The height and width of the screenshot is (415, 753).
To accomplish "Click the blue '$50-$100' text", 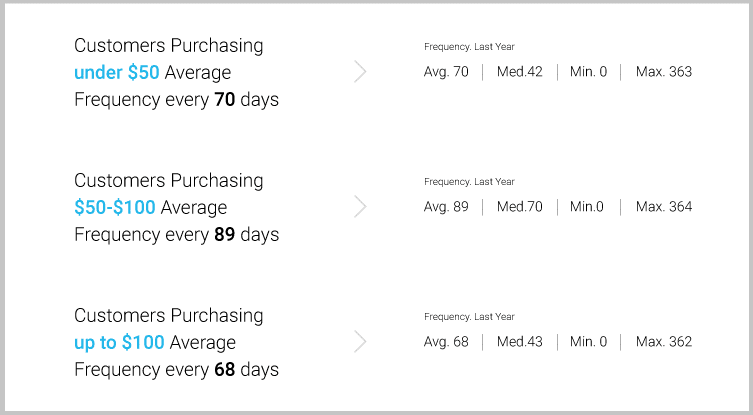I will (115, 208).
